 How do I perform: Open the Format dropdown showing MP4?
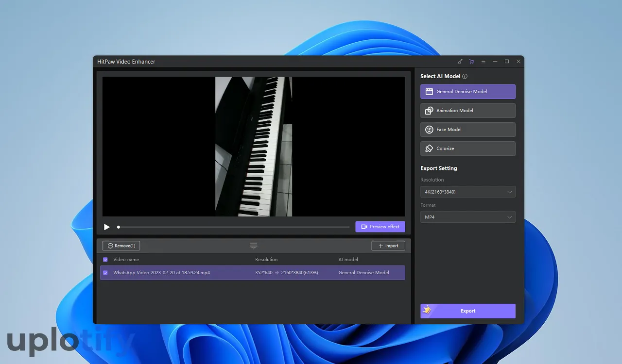[467, 217]
